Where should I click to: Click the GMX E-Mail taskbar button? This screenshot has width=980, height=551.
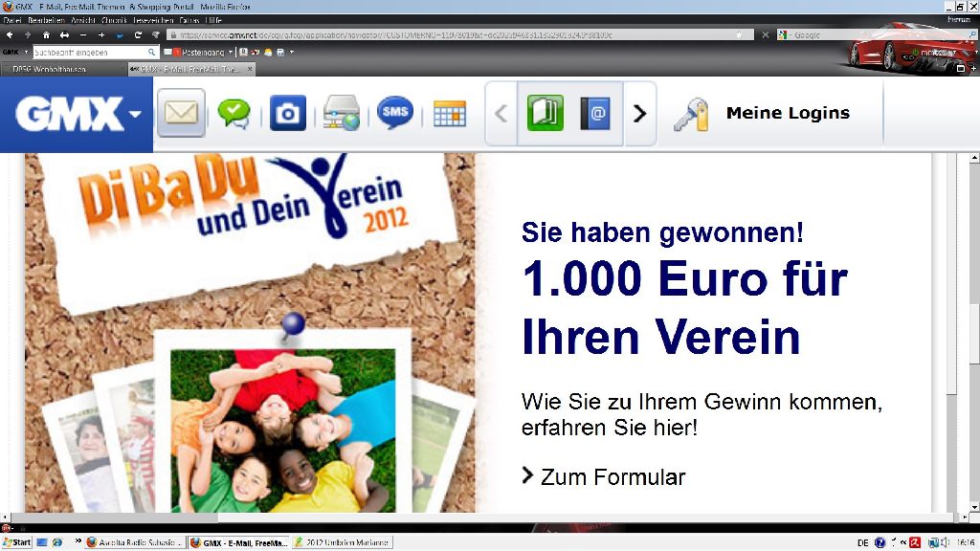[x=238, y=542]
